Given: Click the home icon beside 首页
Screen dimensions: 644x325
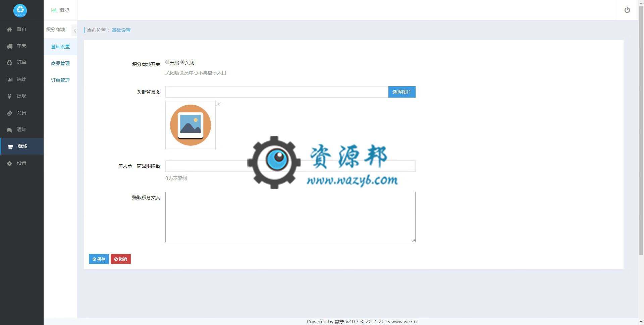Looking at the screenshot, I should point(9,29).
